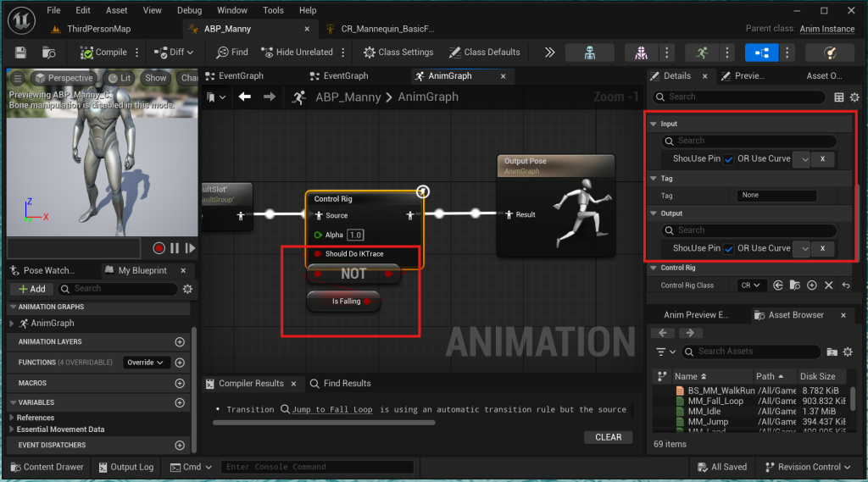Expand Essential Movement Data category
This screenshot has height=482, width=868.
[x=12, y=429]
